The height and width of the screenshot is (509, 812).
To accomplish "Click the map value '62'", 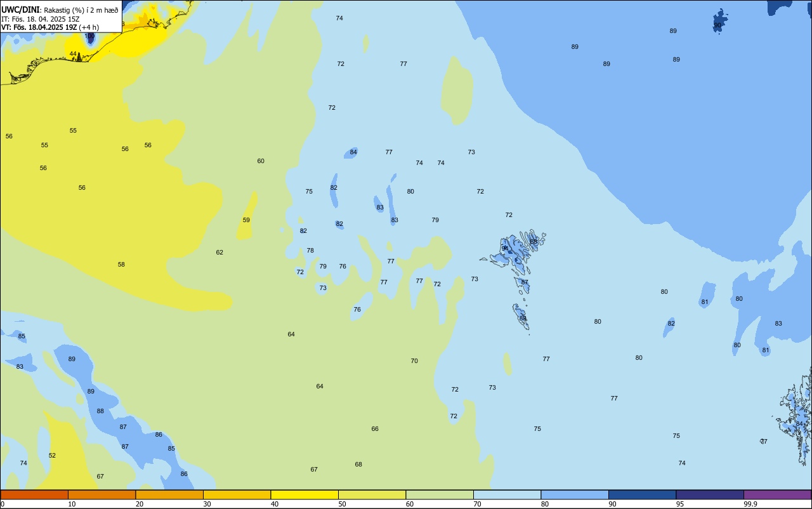I will click(219, 253).
